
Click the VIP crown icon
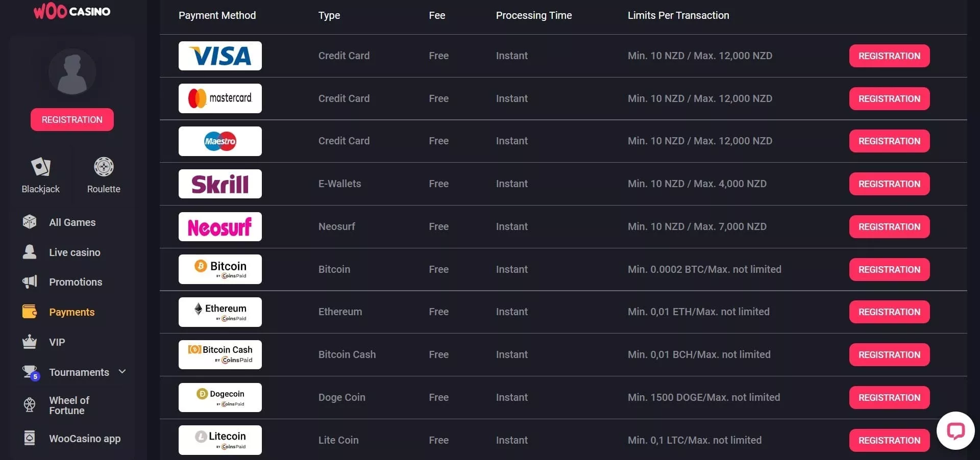[x=30, y=342]
